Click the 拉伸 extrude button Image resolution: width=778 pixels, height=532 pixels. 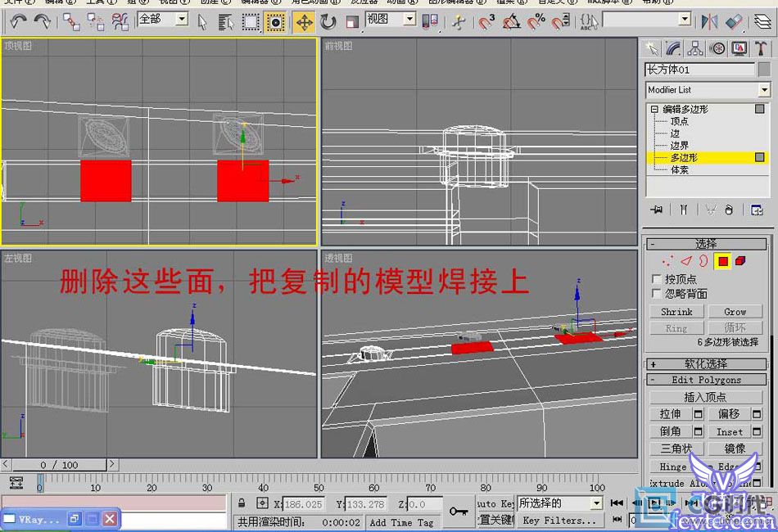click(x=671, y=414)
